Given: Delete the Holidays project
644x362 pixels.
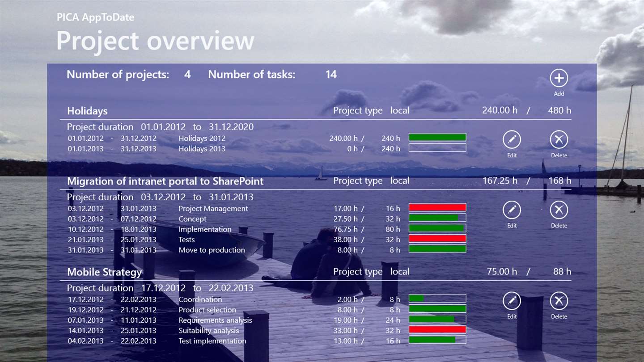Looking at the screenshot, I should [x=559, y=140].
